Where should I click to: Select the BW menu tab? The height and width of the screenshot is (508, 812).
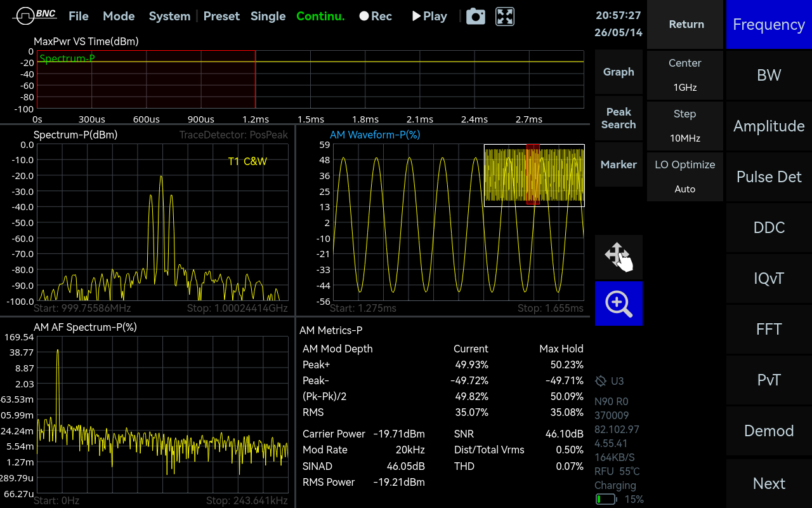point(769,75)
